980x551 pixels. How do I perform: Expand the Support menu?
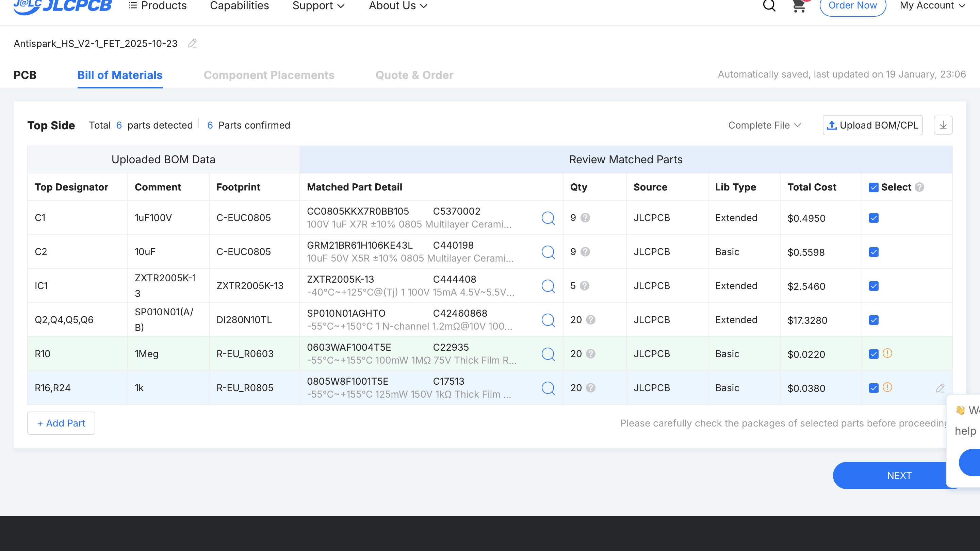pyautogui.click(x=318, y=6)
